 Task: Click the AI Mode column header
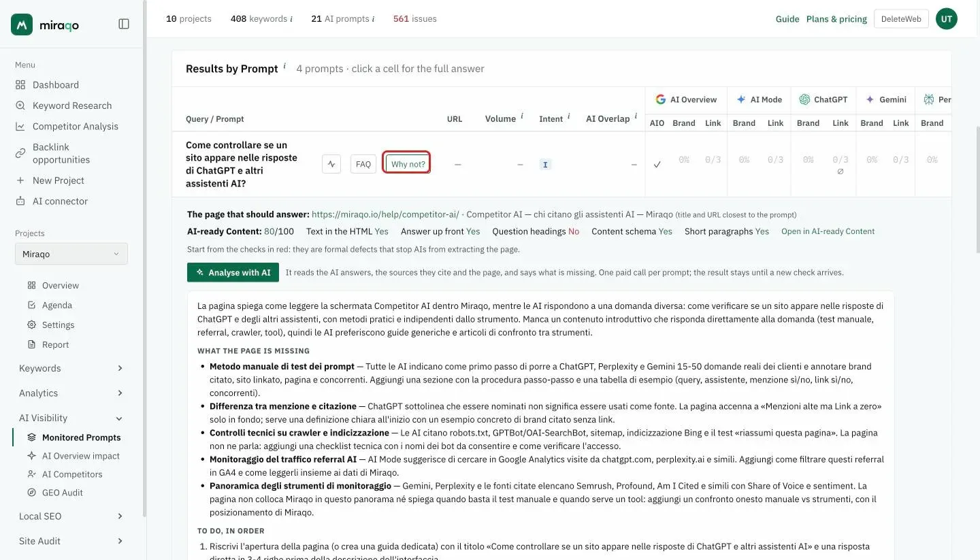click(759, 99)
